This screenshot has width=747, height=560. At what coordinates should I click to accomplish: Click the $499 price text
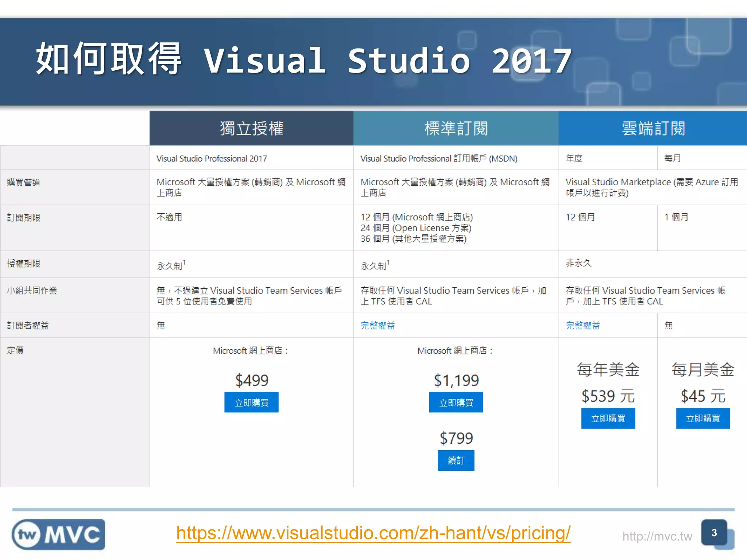pyautogui.click(x=252, y=380)
